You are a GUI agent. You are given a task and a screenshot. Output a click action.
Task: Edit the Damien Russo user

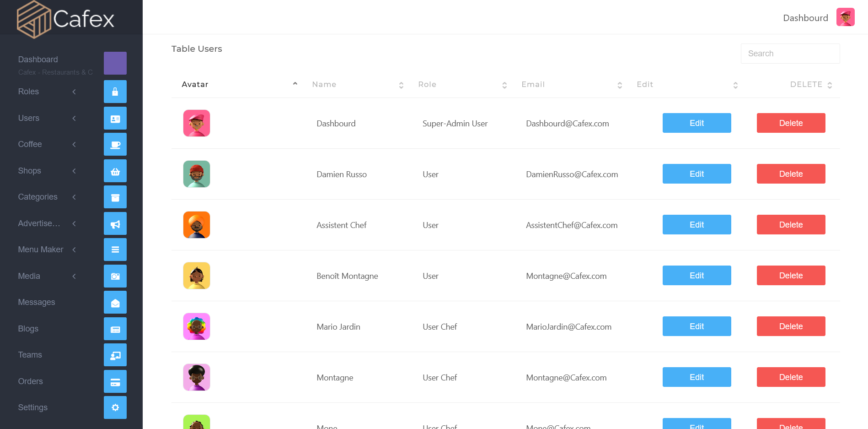coord(697,174)
